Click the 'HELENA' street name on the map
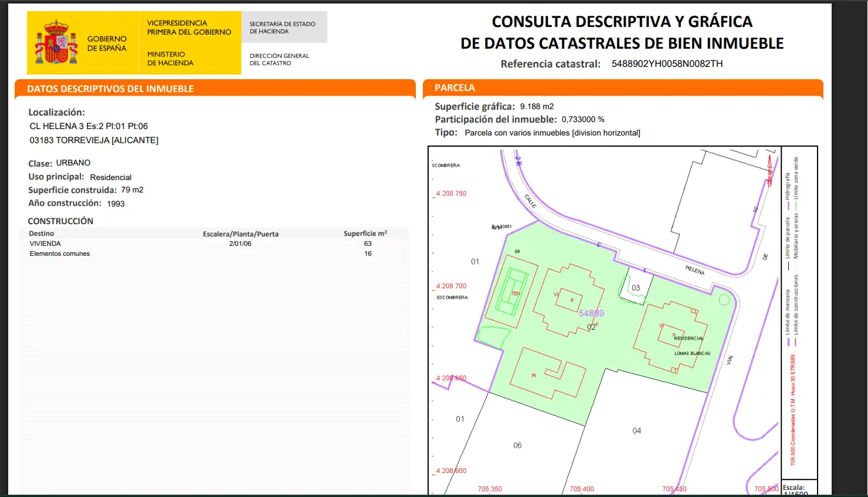This screenshot has height=497, width=868. (695, 270)
